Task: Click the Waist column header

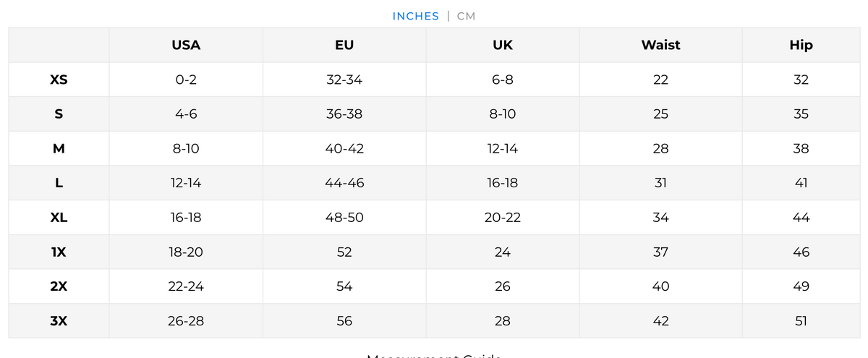Action: coord(660,45)
